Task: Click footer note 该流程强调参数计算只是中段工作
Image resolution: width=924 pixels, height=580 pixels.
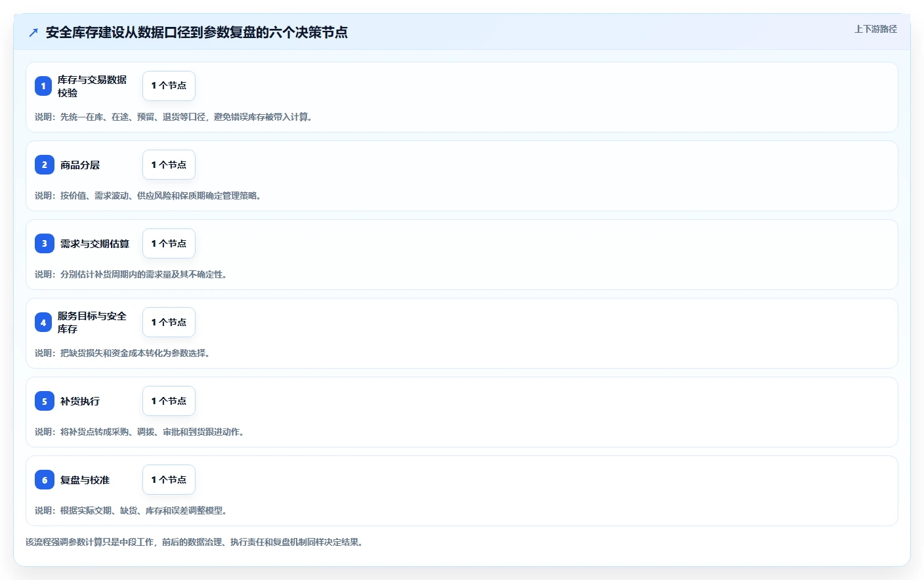Action: tap(195, 542)
